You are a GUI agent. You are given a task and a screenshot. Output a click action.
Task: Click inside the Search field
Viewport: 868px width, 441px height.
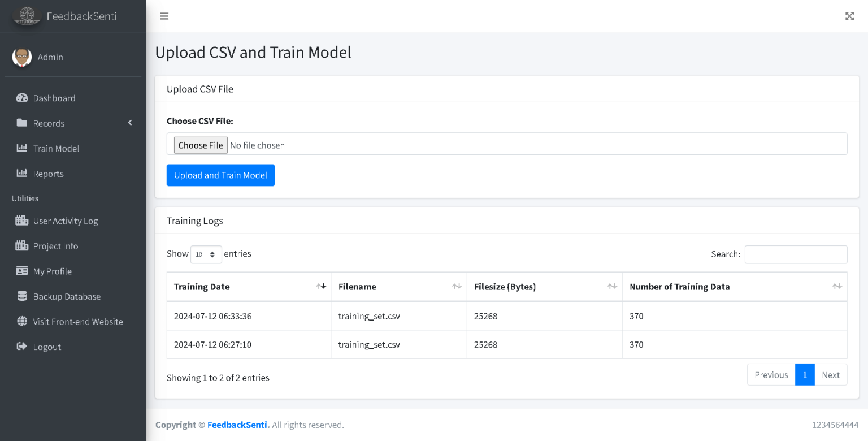coord(796,254)
